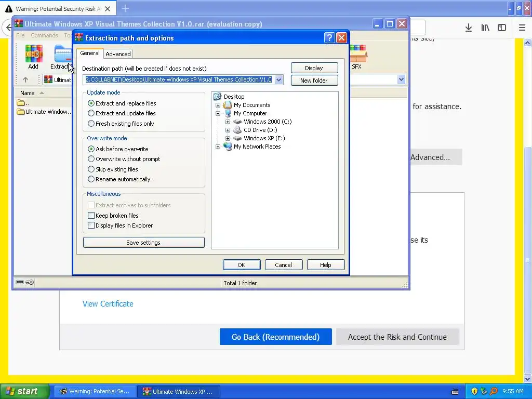Click Accept the Risk and Continue

[x=397, y=337]
